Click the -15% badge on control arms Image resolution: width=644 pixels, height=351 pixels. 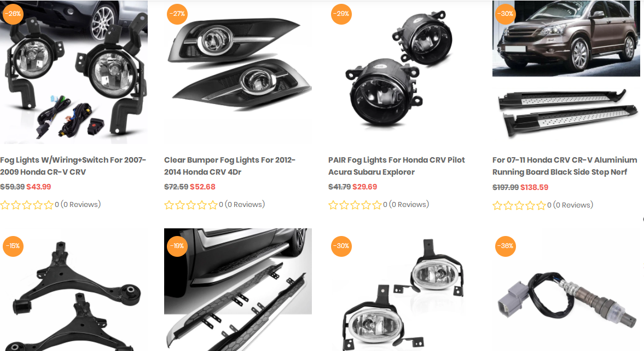(13, 246)
